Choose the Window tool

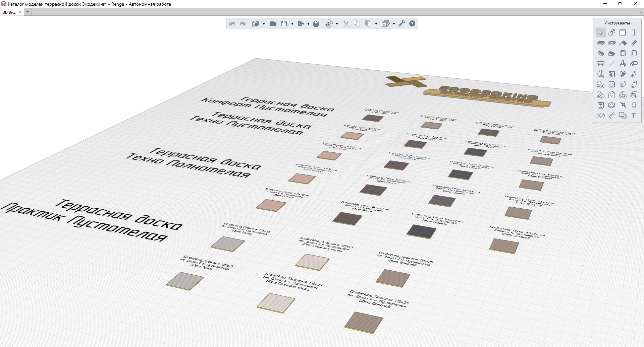tap(634, 53)
